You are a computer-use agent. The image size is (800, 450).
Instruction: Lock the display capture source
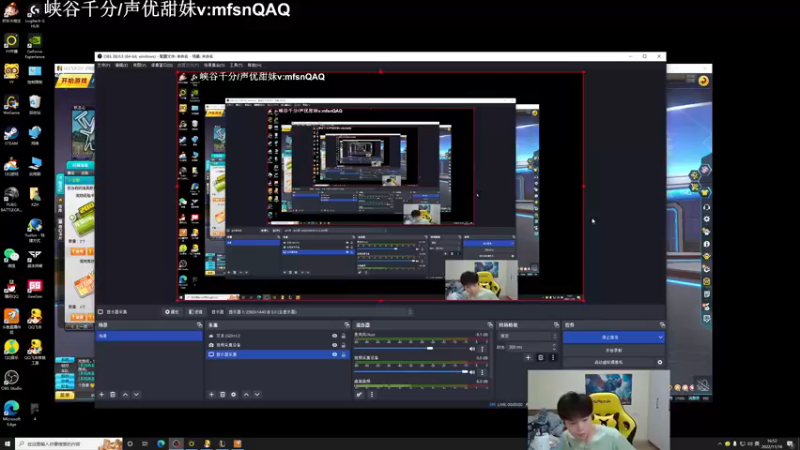[x=343, y=354]
